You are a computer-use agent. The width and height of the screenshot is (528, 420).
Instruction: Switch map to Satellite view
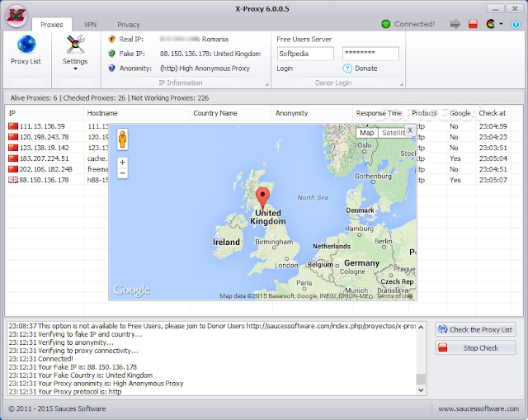[392, 133]
